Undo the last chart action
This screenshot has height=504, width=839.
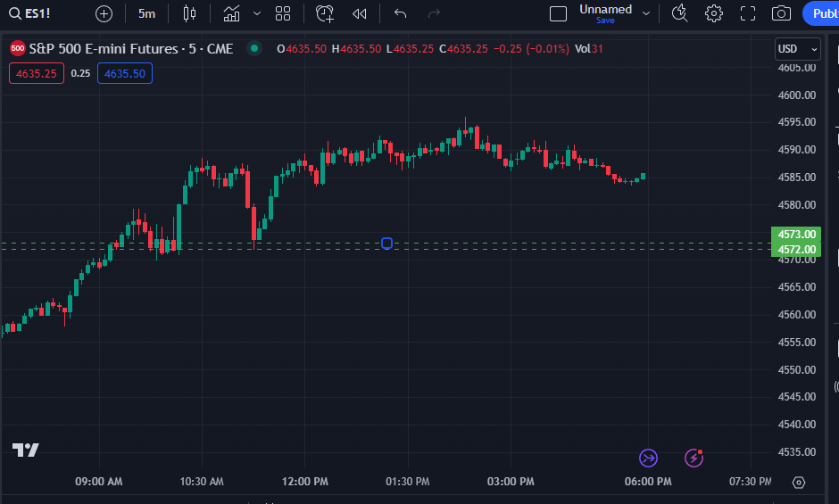coord(400,14)
